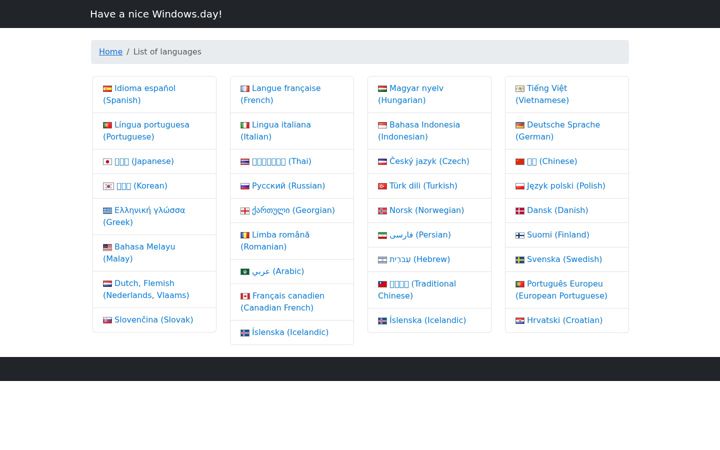This screenshot has height=450, width=720.
Task: Click the Croatian flag icon beside Hrvatski
Action: (520, 321)
